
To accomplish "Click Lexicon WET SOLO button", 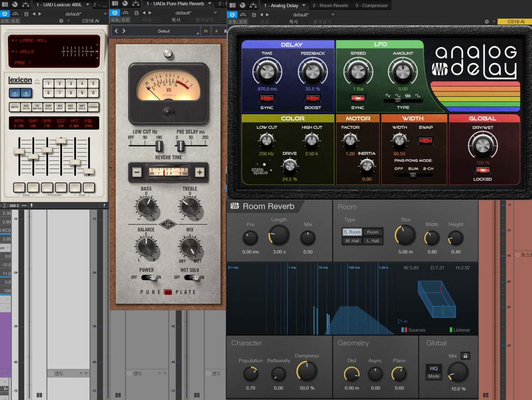I will point(82,107).
